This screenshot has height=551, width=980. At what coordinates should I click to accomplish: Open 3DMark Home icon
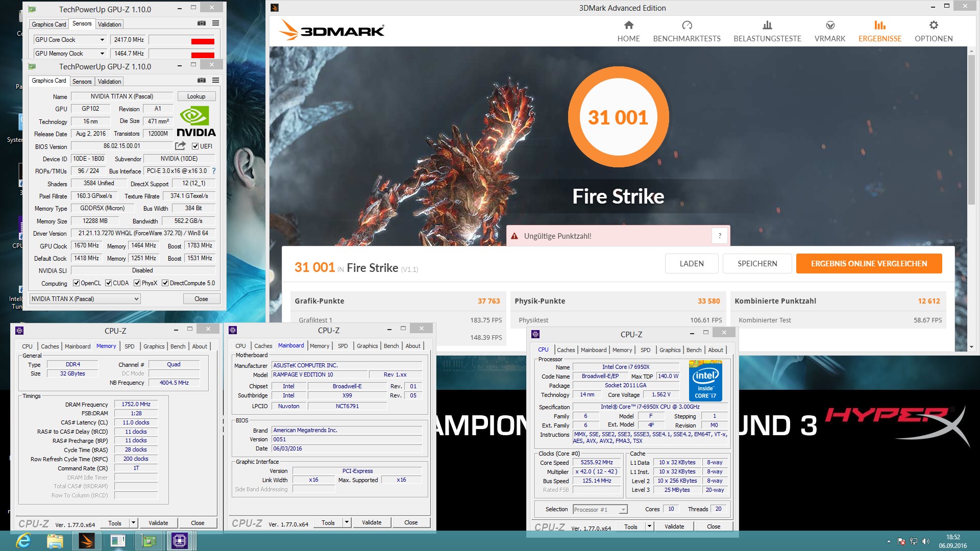point(628,26)
